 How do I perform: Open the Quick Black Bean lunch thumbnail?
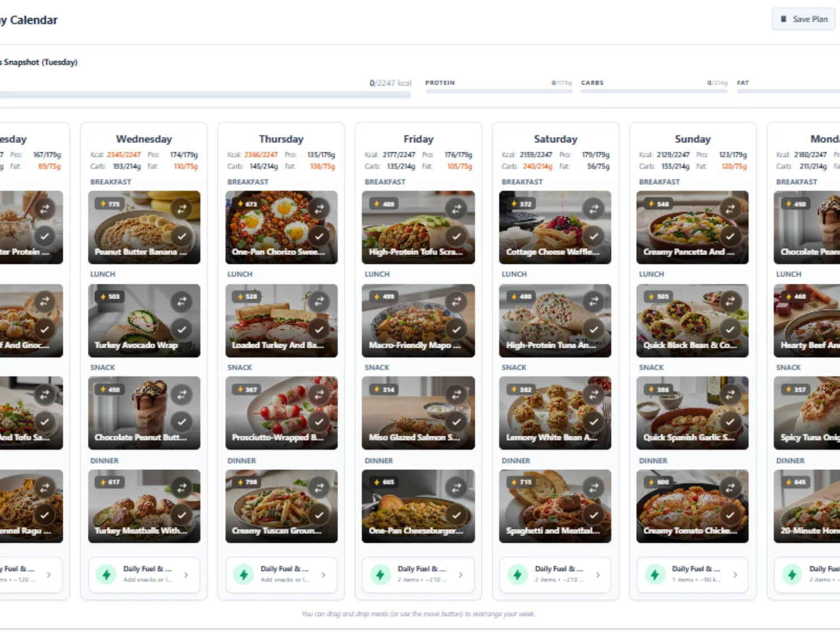(x=692, y=320)
